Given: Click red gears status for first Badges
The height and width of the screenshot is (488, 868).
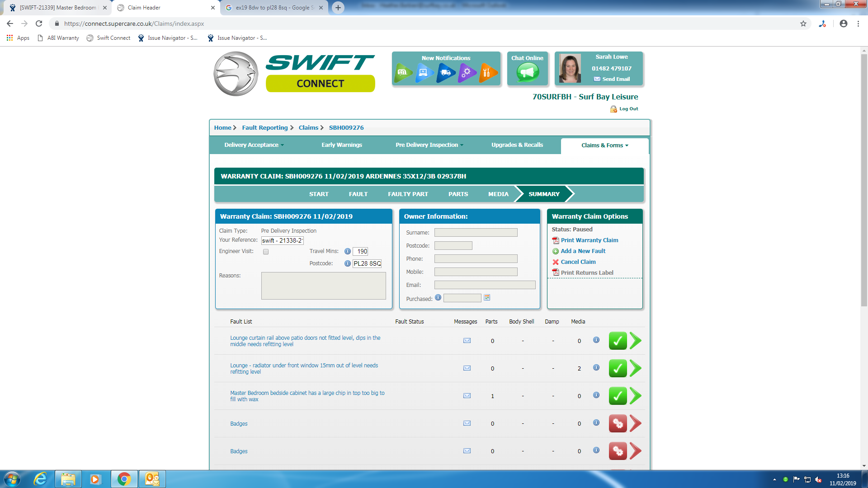Looking at the screenshot, I should pyautogui.click(x=618, y=424).
